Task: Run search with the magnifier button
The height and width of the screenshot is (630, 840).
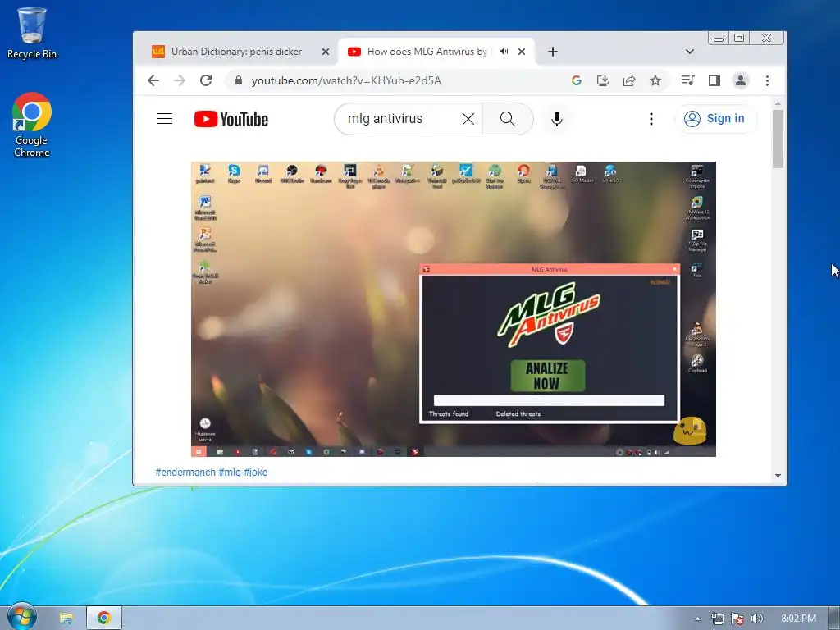Action: (x=507, y=119)
